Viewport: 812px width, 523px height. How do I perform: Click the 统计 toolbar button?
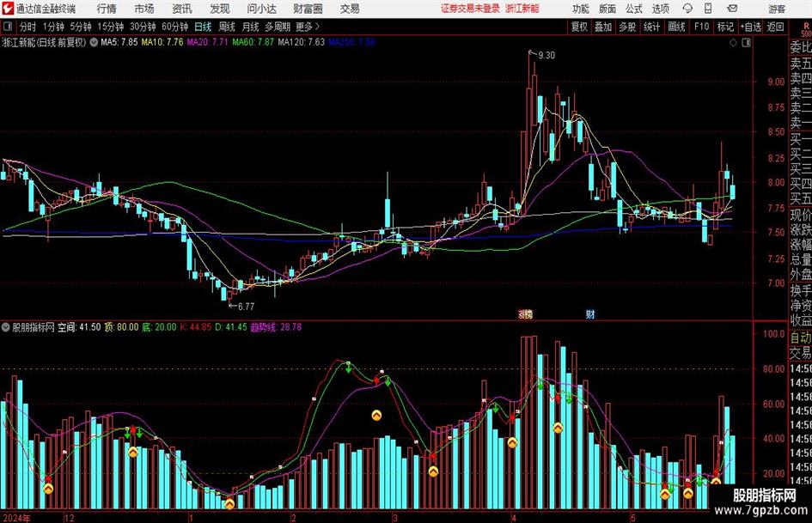click(651, 27)
